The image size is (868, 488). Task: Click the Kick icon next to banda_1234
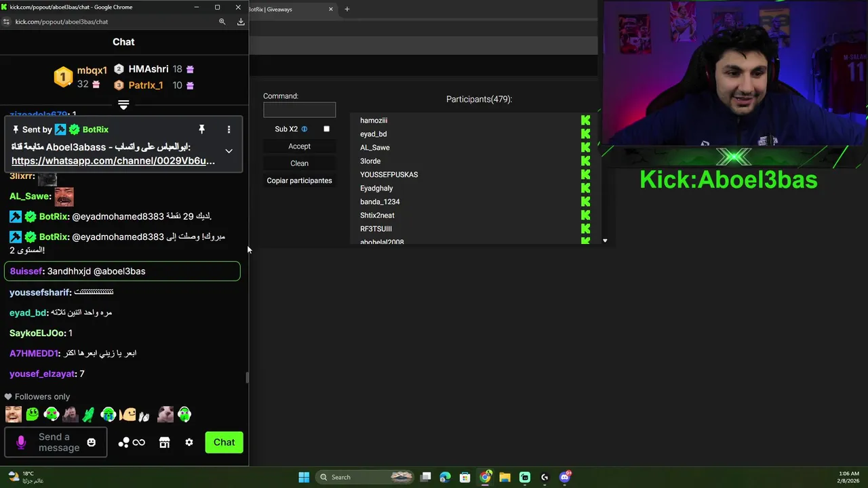pos(586,201)
